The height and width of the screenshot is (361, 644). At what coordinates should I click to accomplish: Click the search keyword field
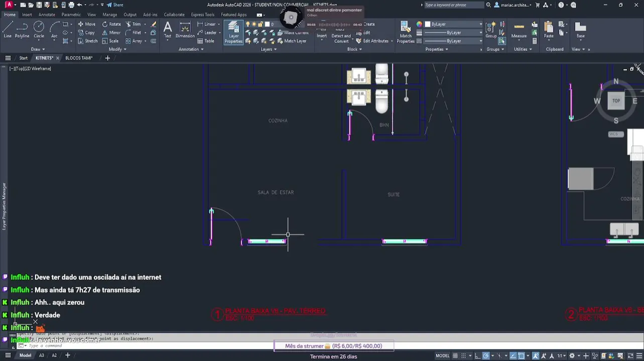pyautogui.click(x=453, y=5)
